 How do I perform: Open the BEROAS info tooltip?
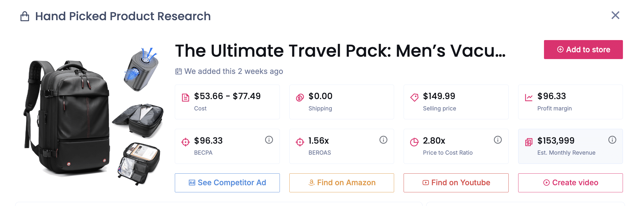pos(383,140)
